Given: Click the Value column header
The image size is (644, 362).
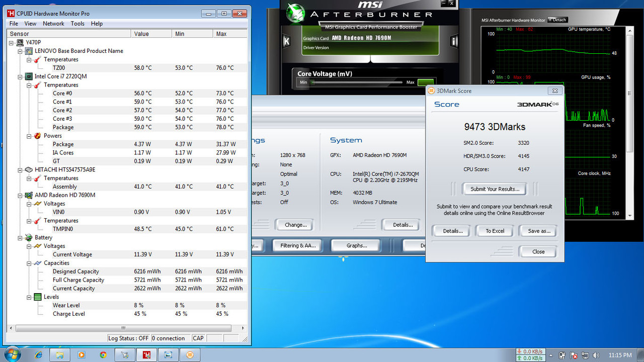Looking at the screenshot, I should (151, 34).
